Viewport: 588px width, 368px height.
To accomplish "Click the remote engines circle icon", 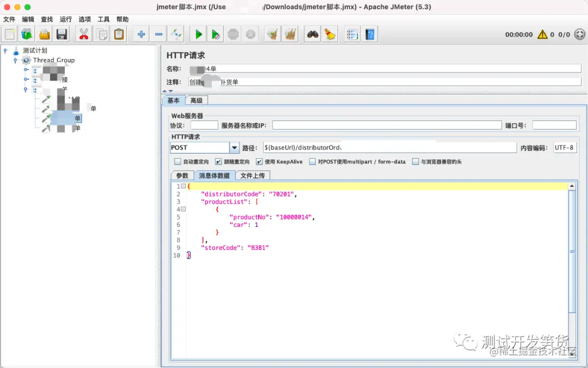I will point(579,34).
